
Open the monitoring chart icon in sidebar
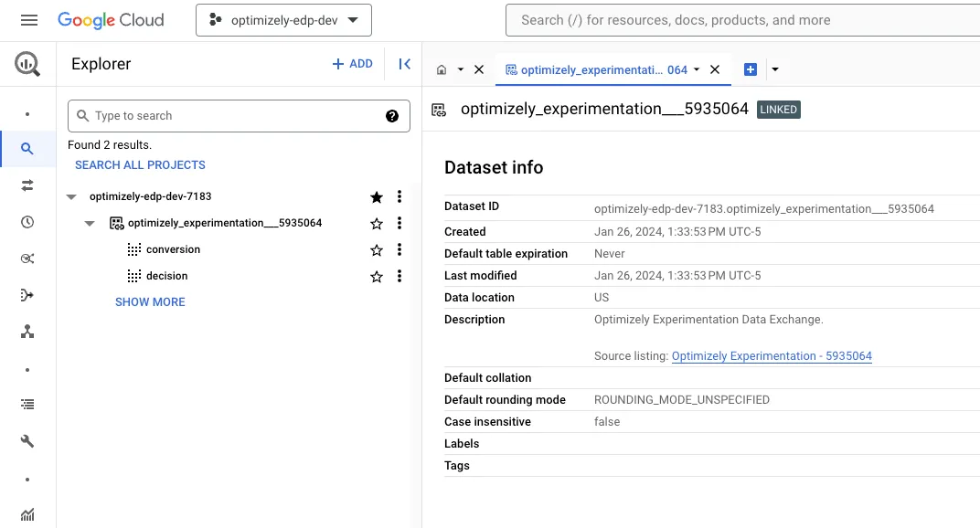(27, 515)
